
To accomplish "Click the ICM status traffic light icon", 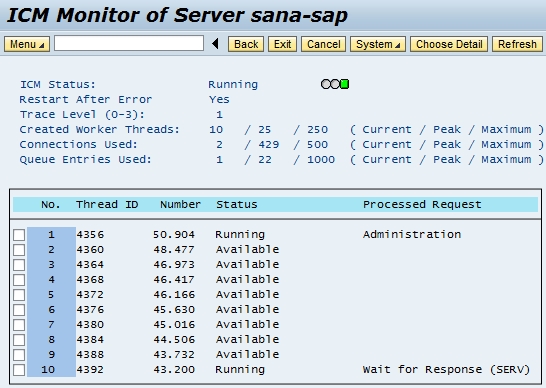I will 335,84.
